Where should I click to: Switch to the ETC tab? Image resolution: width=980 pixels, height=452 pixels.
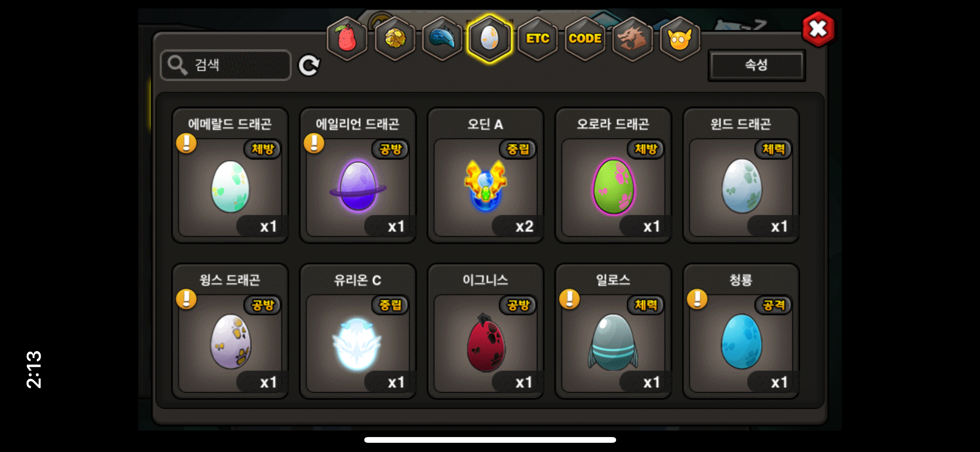(537, 39)
